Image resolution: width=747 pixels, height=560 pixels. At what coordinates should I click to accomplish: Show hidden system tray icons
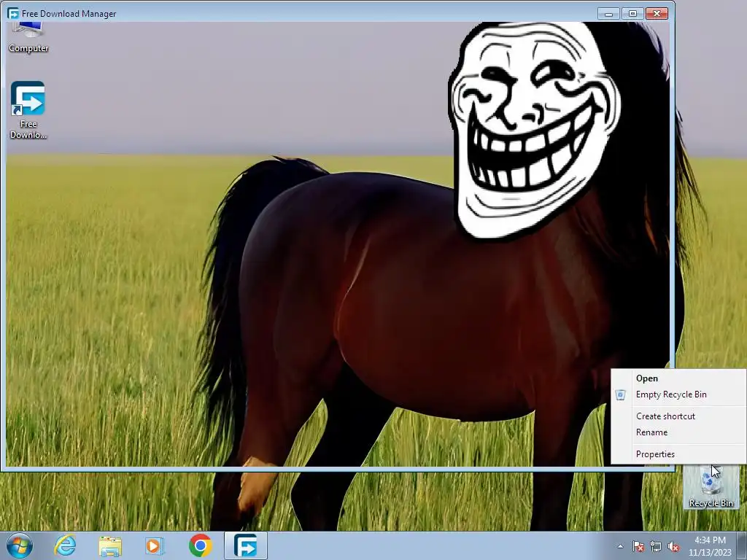coord(620,547)
